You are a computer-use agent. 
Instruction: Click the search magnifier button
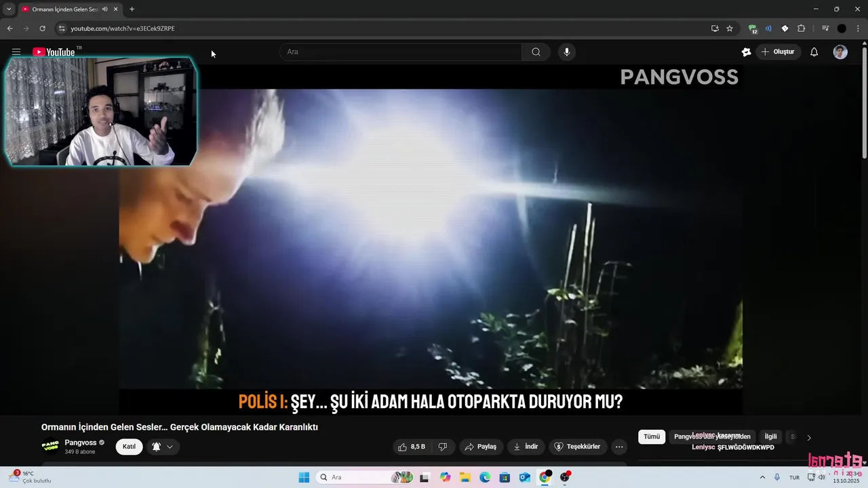click(x=536, y=52)
